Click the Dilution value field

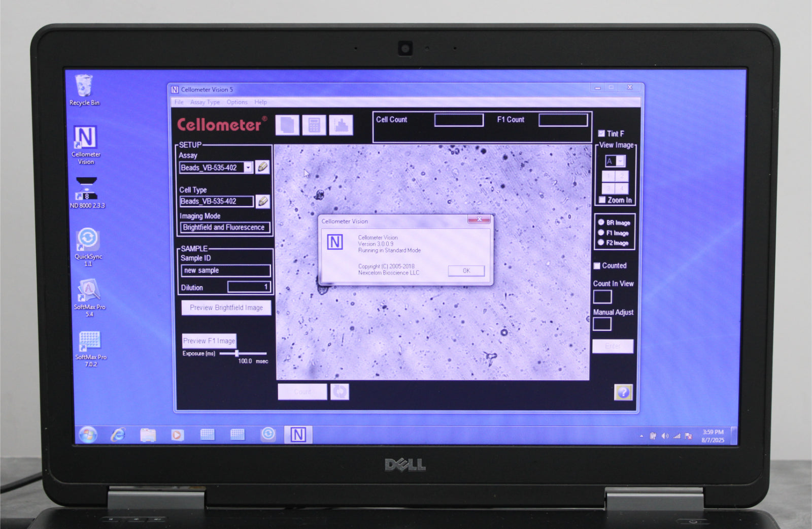click(x=249, y=287)
